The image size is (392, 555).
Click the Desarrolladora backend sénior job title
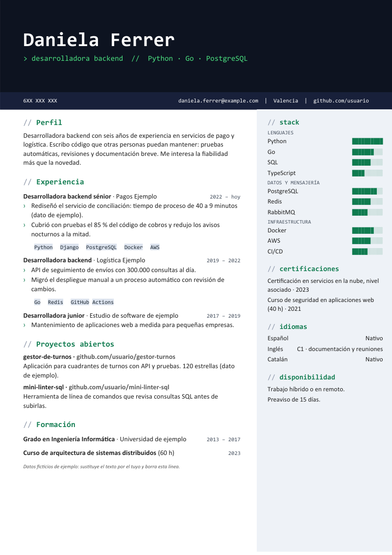pyautogui.click(x=67, y=197)
